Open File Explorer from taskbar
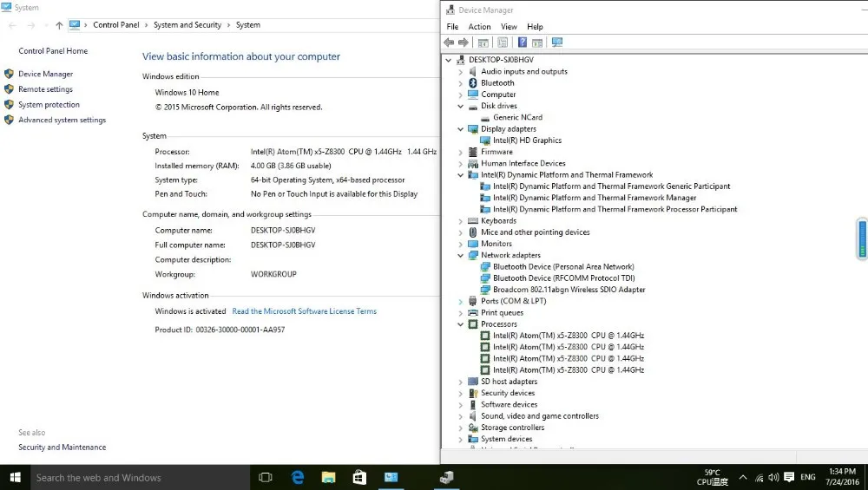868x490 pixels. (328, 477)
